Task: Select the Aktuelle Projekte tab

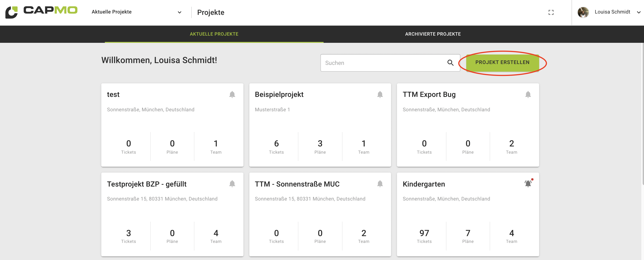Action: pyautogui.click(x=214, y=34)
